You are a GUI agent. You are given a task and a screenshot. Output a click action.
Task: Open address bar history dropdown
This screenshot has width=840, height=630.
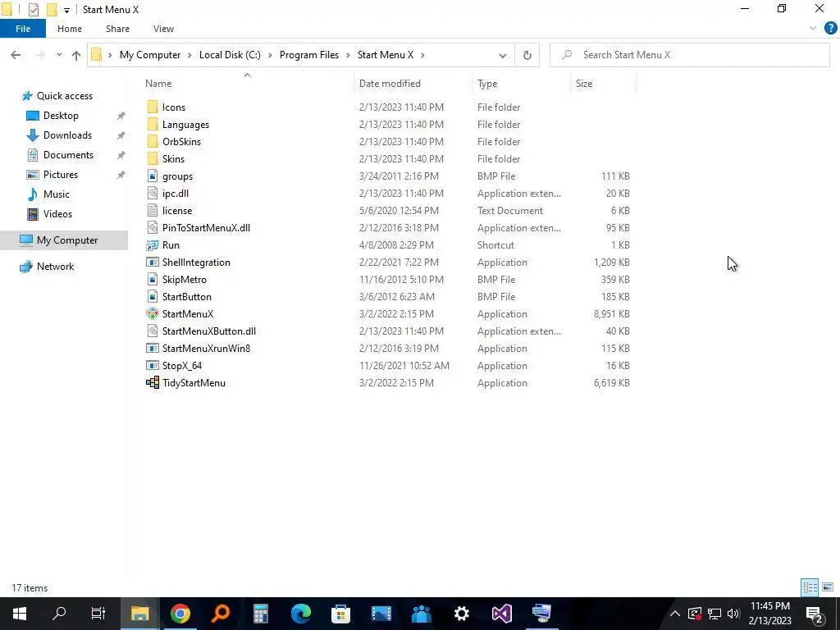(x=503, y=55)
